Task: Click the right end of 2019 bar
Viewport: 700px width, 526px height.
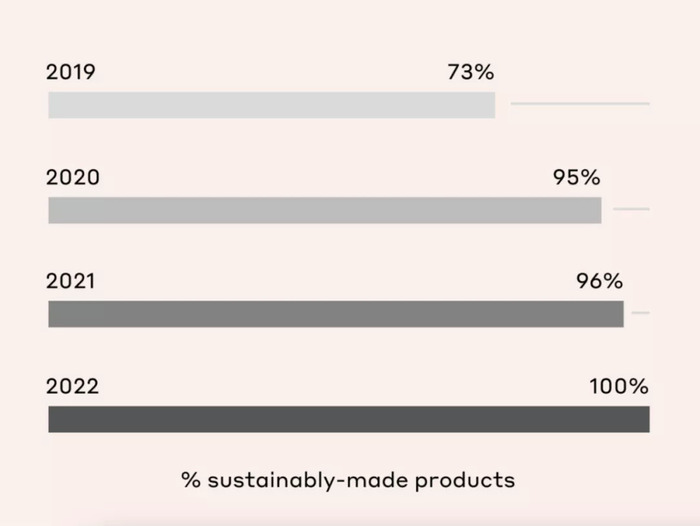Action: tap(491, 105)
